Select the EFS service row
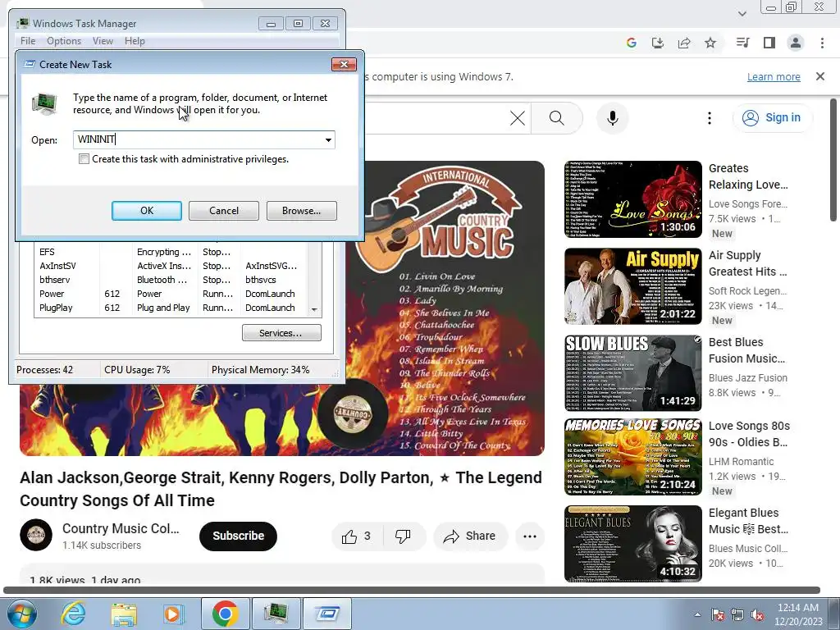 coord(171,252)
